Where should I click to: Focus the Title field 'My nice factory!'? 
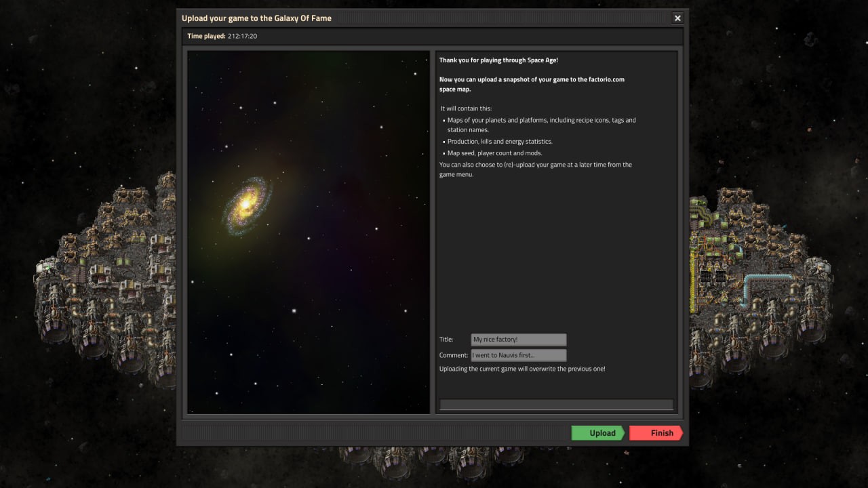click(518, 340)
